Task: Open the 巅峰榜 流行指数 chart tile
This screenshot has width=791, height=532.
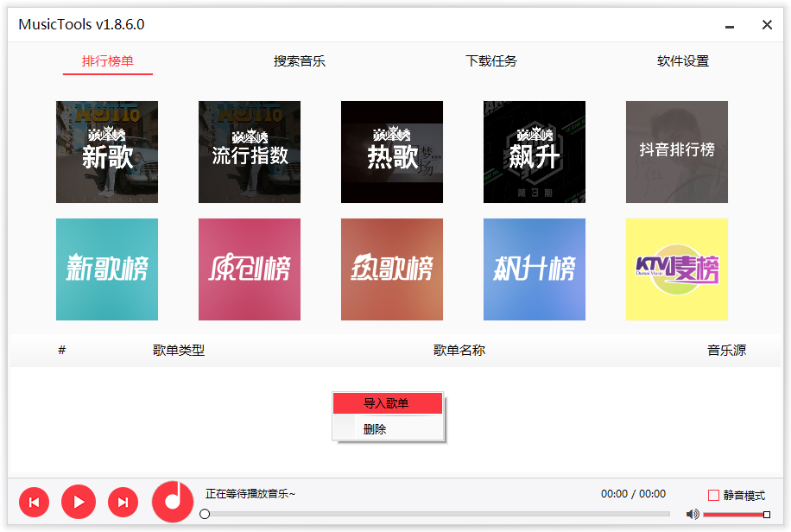Action: 250,152
